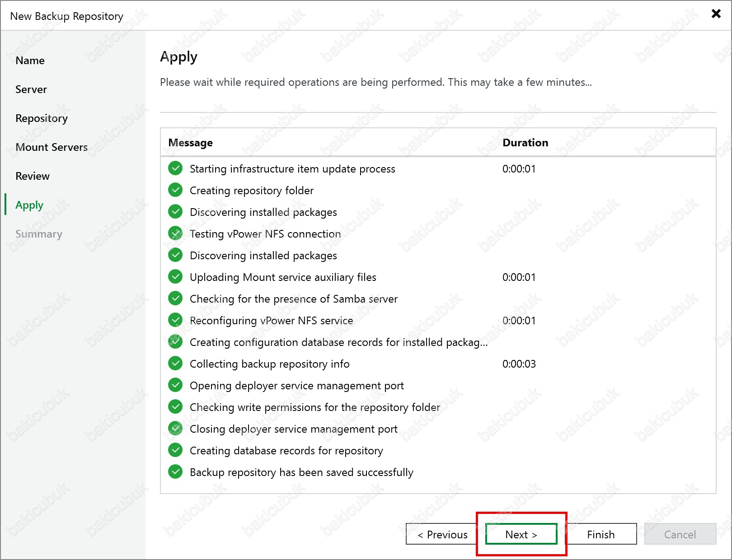Click check icon for 'Checking for the presence of Samba server'

[175, 299]
